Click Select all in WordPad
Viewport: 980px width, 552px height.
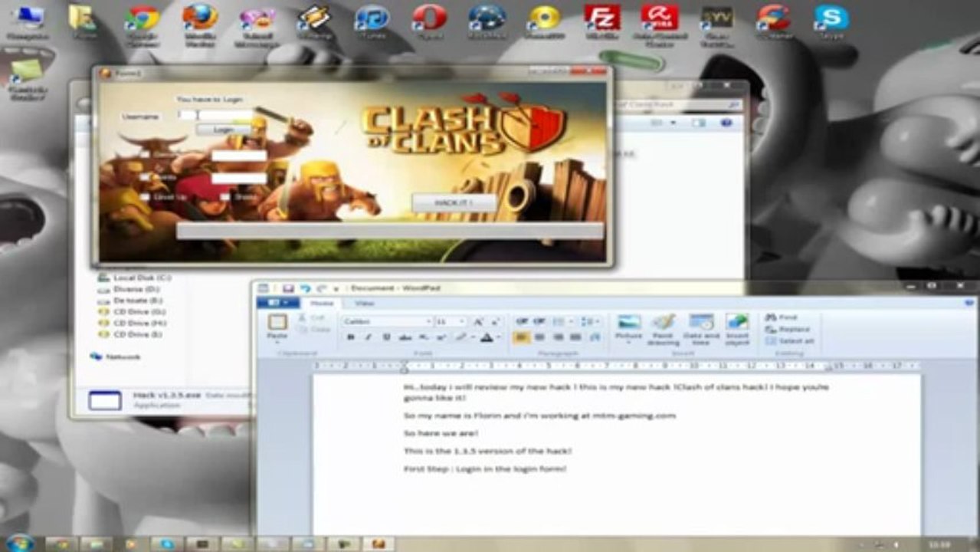click(790, 340)
